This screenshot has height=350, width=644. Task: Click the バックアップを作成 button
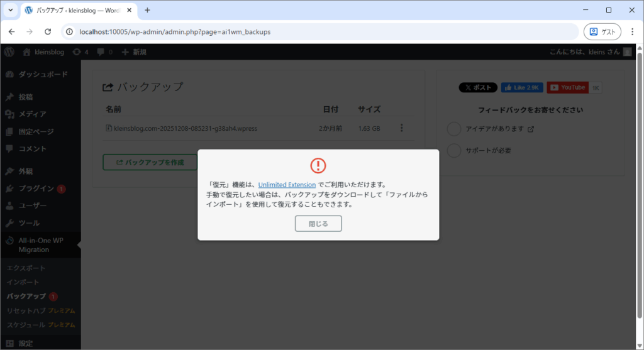tap(150, 162)
